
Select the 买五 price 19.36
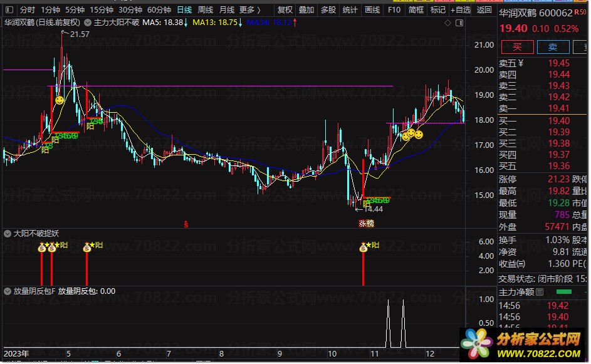click(559, 166)
